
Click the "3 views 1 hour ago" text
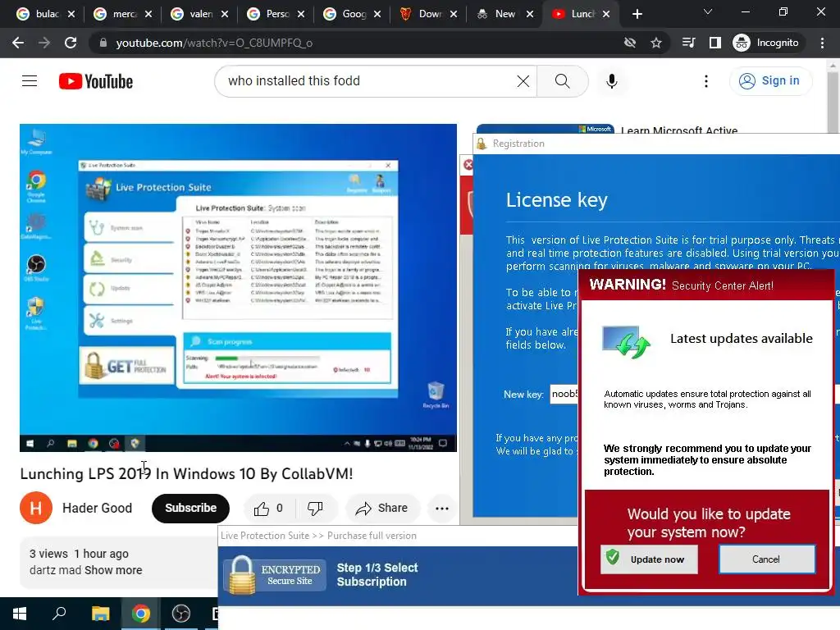[x=79, y=554]
